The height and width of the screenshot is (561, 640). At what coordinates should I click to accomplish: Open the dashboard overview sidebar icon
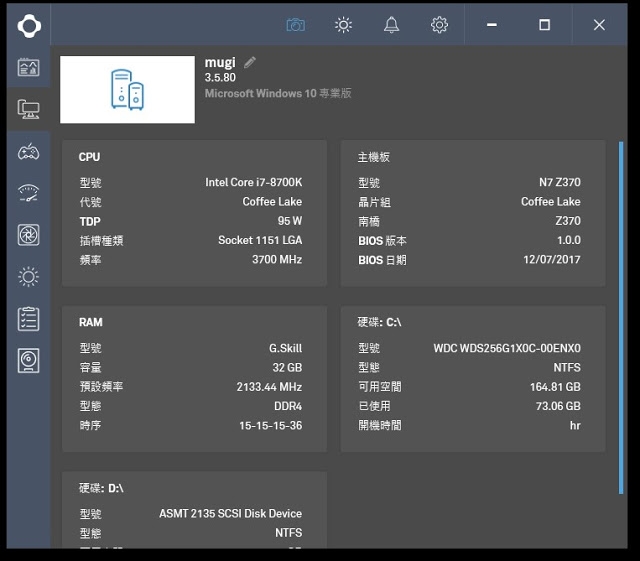click(x=29, y=67)
